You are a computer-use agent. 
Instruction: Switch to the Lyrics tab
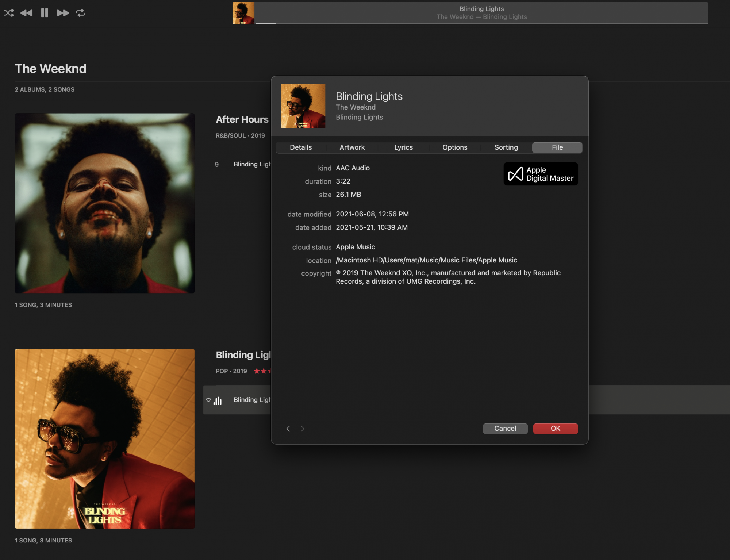click(x=404, y=147)
